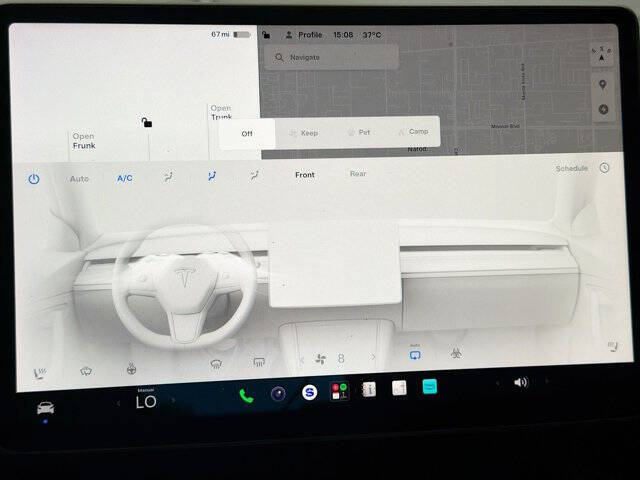This screenshot has width=640, height=480.
Task: Select the Keep climate mode
Action: [x=303, y=133]
